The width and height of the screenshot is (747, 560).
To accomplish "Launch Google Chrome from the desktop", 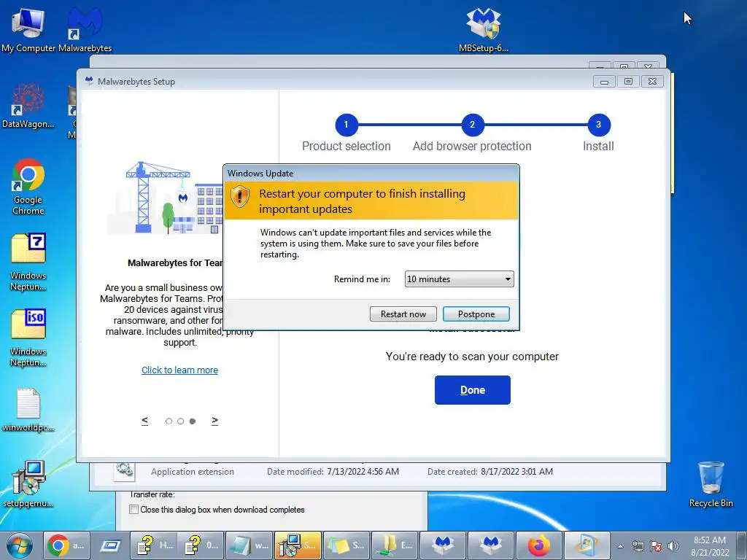I will [x=28, y=187].
